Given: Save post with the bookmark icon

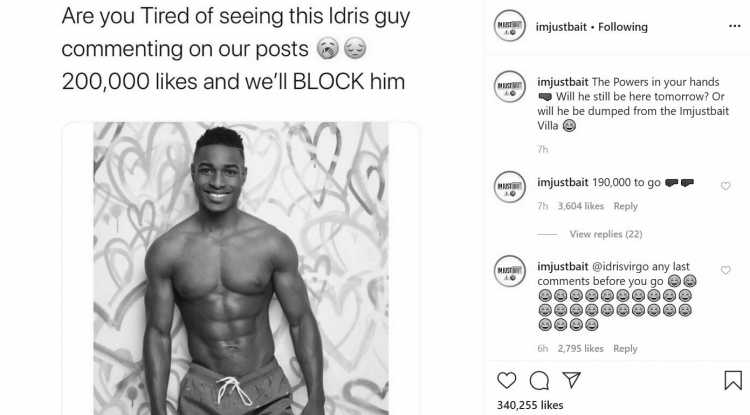Looking at the screenshot, I should pos(733,381).
